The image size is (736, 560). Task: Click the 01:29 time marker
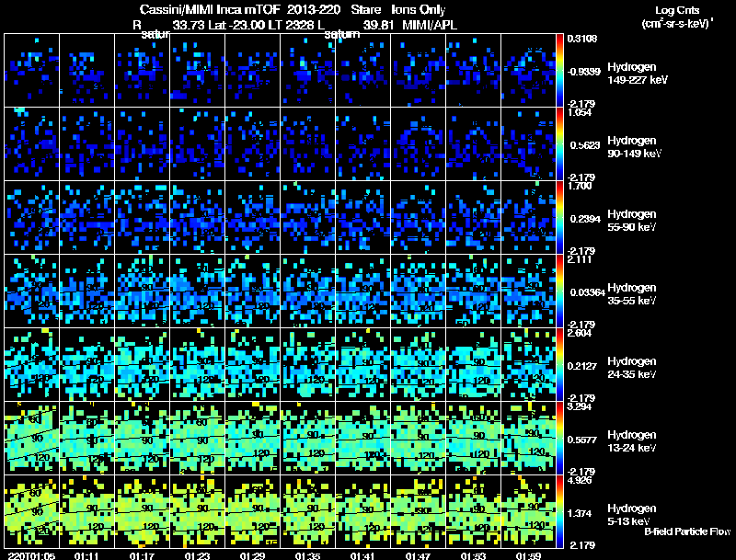252,555
